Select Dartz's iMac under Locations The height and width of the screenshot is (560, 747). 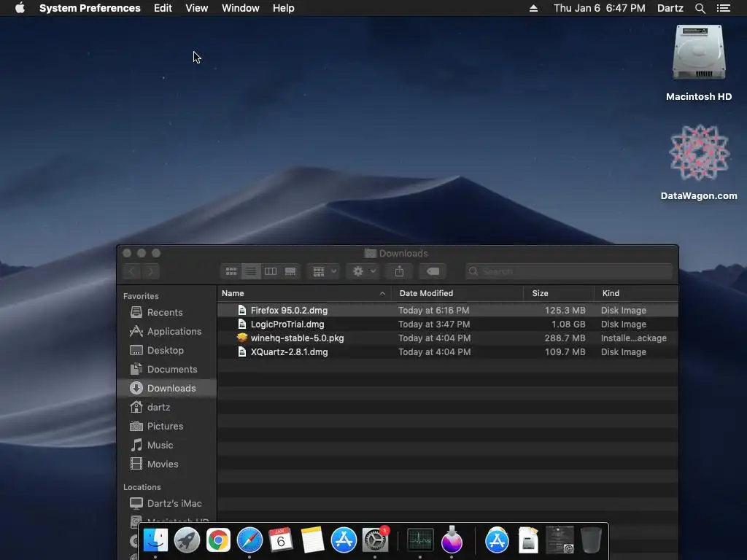166,503
